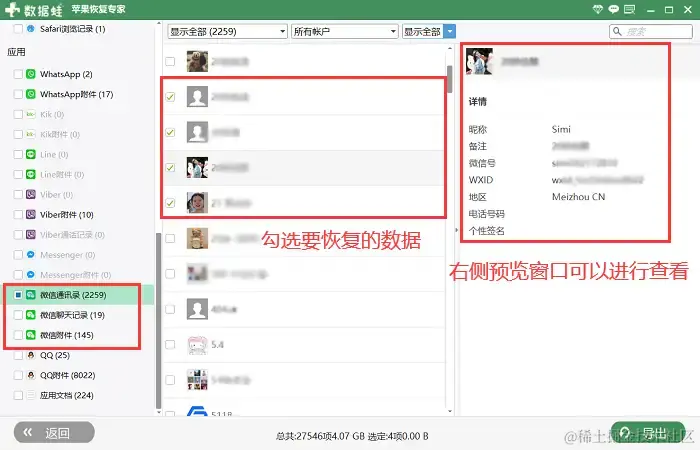Click contact 5.4 avatar thumbnail

pos(197,345)
